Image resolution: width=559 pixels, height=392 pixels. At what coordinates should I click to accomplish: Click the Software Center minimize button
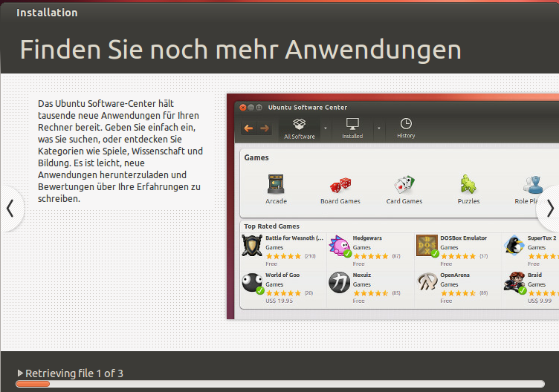(251, 108)
